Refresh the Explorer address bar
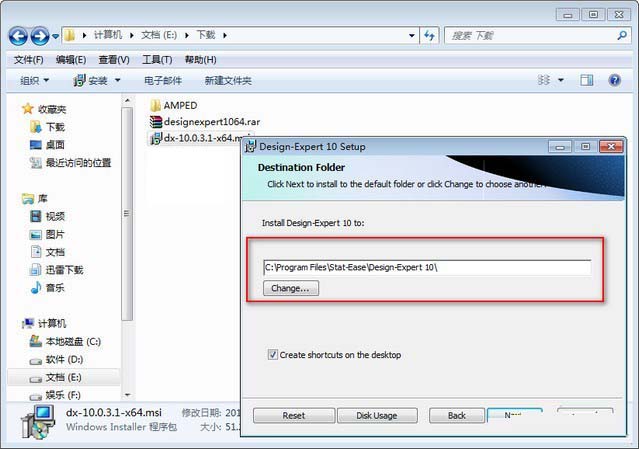This screenshot has height=449, width=639. 430,35
